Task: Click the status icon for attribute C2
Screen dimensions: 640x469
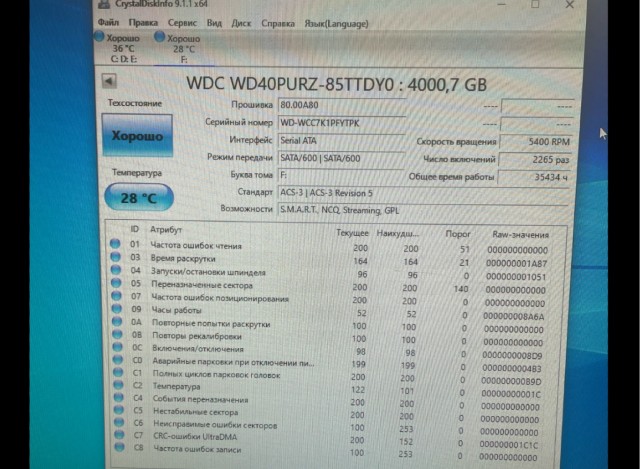Action: 118,385
